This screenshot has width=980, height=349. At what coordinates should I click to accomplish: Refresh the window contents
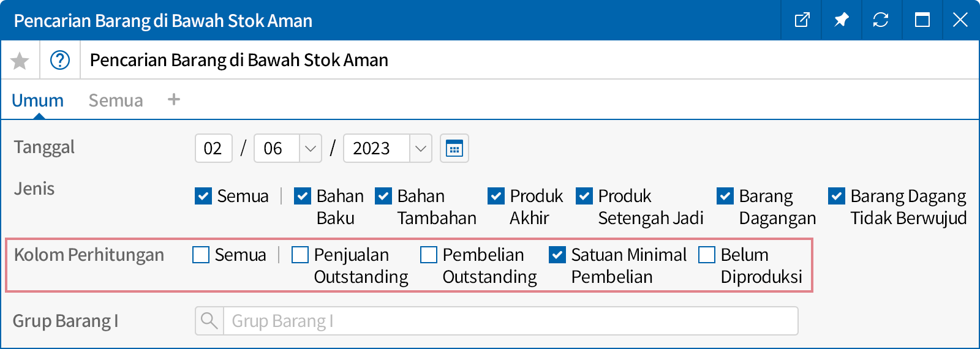click(881, 20)
